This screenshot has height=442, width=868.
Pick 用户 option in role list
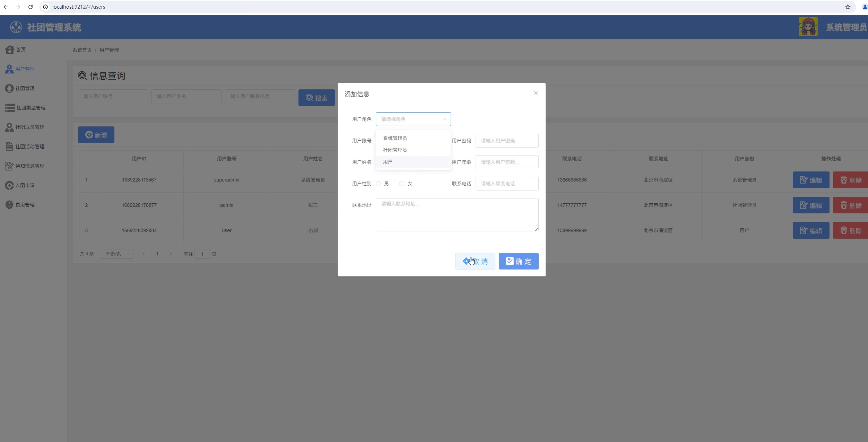coord(388,162)
